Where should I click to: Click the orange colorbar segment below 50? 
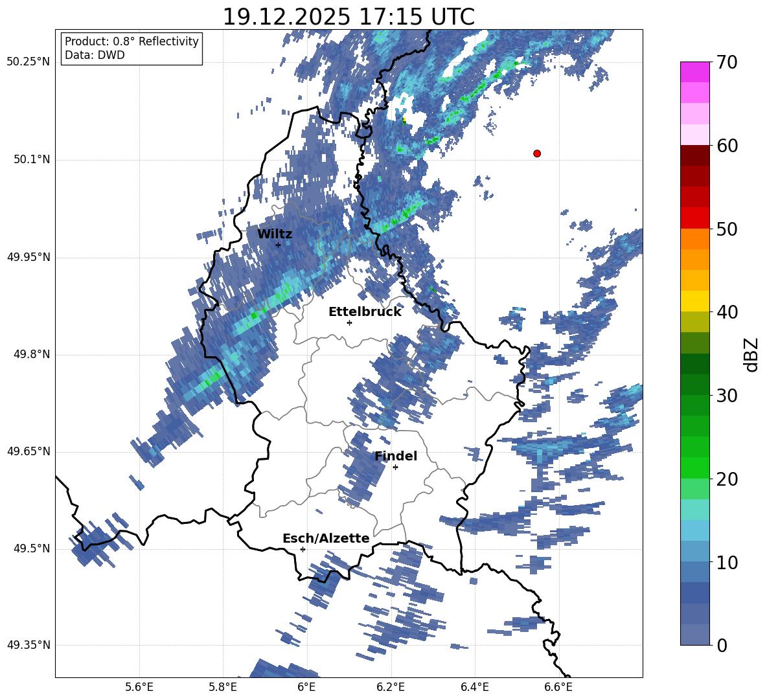tap(694, 239)
